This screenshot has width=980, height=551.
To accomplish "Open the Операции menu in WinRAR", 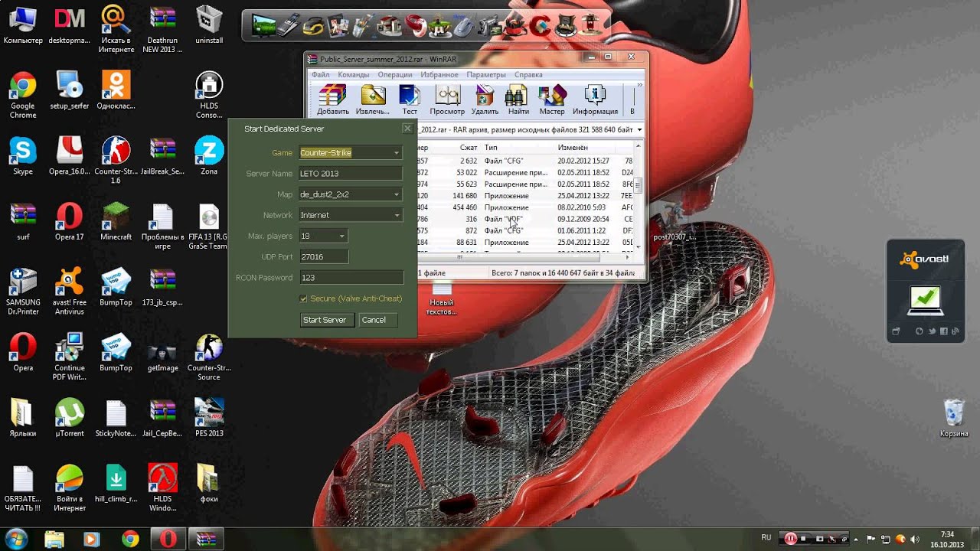I will click(x=394, y=74).
